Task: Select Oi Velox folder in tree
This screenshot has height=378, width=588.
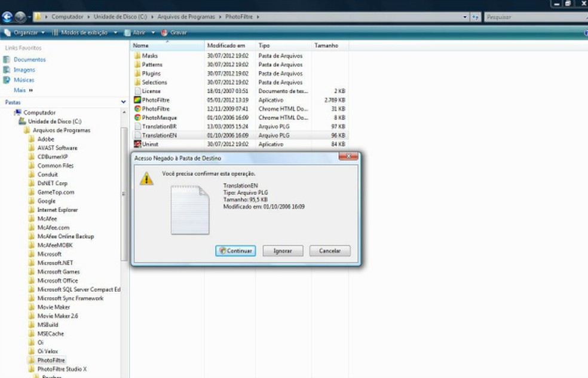Action: [x=48, y=351]
